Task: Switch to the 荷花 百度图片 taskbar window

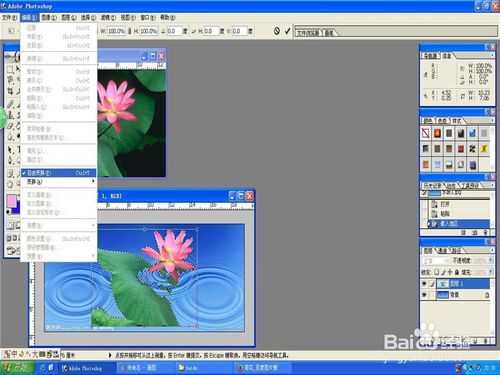Action: coord(262,368)
